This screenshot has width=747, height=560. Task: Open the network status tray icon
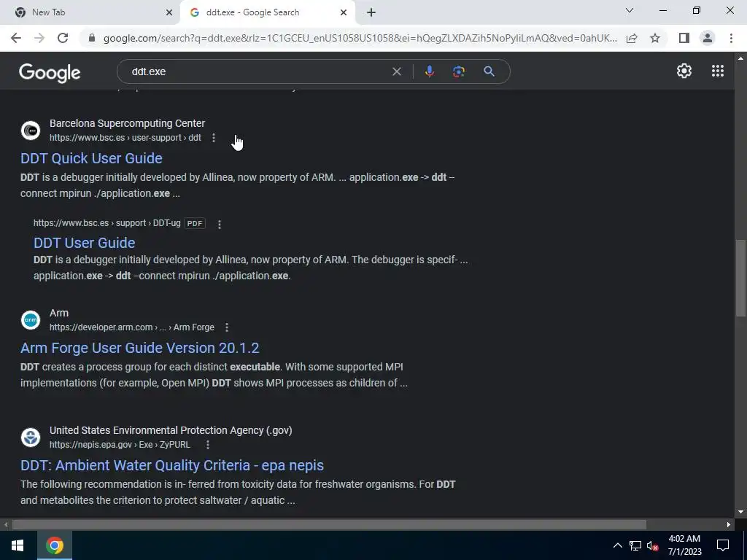pyautogui.click(x=635, y=545)
